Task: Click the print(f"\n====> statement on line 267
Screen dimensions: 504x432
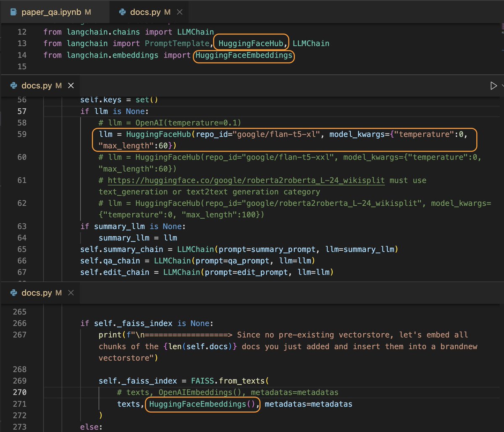Action: (288, 346)
